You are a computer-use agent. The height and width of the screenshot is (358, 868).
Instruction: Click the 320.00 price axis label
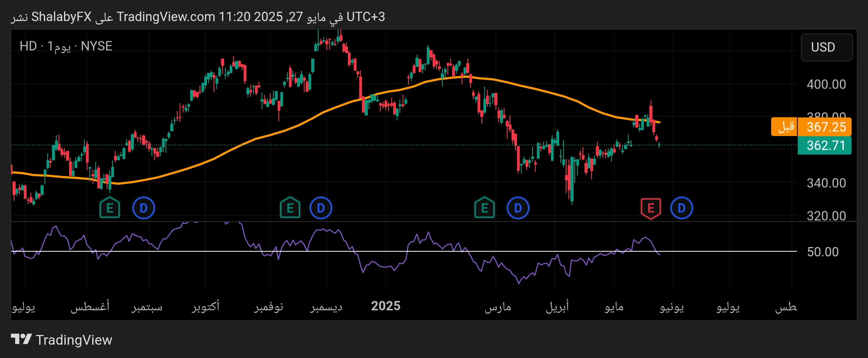[x=826, y=216]
